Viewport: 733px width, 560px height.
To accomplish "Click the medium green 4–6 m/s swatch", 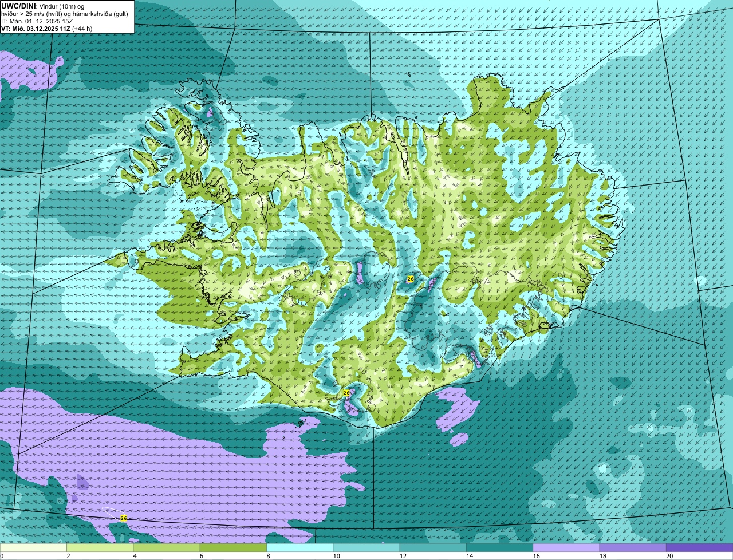I will click(167, 548).
